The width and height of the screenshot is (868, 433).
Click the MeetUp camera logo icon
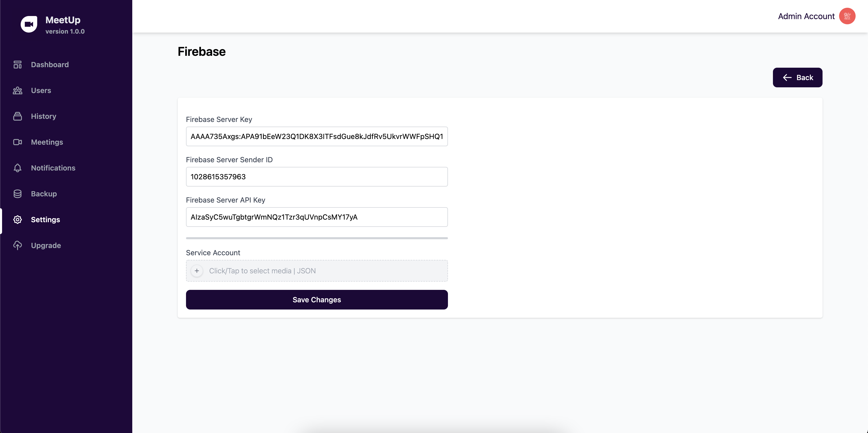click(29, 24)
